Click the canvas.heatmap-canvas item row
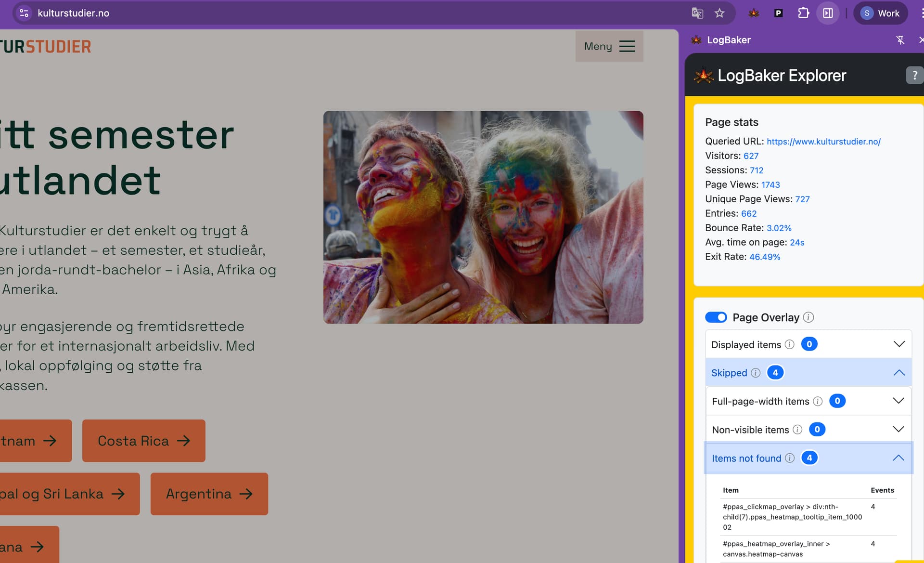Screen dimensions: 924x563 [809, 549]
